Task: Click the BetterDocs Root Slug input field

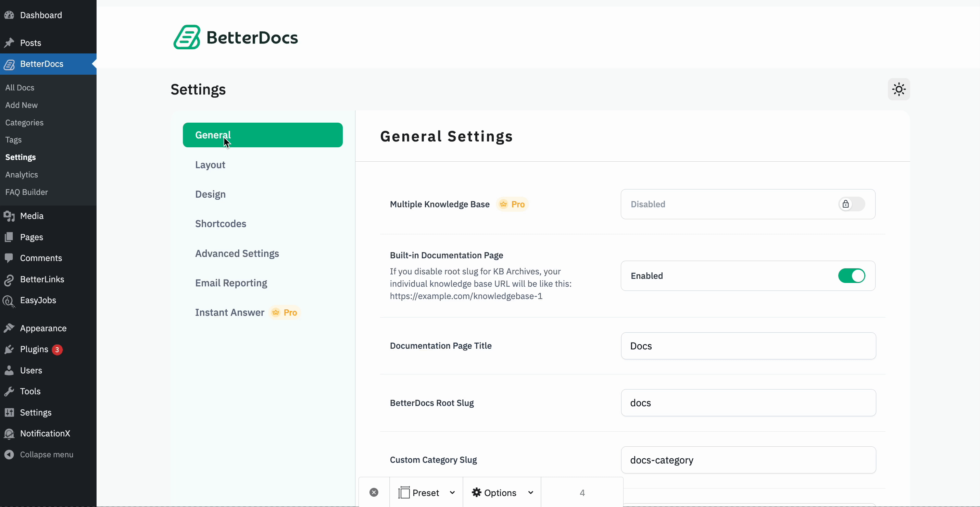Action: 748,402
